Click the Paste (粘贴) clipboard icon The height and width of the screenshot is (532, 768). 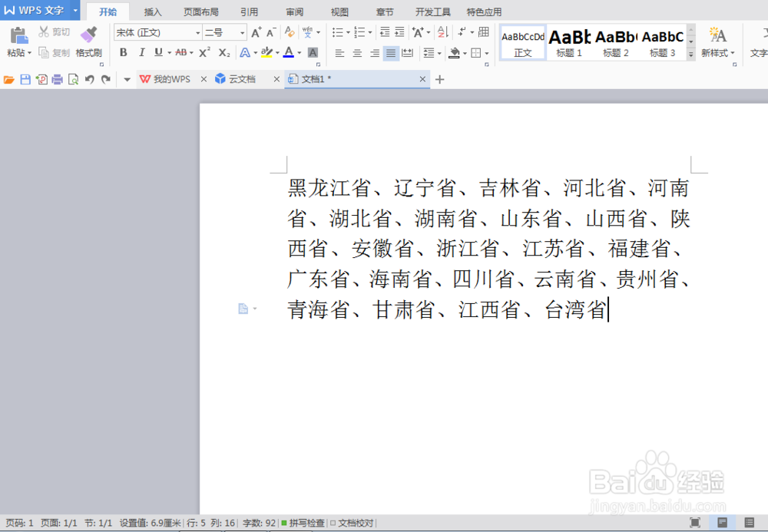(18, 35)
